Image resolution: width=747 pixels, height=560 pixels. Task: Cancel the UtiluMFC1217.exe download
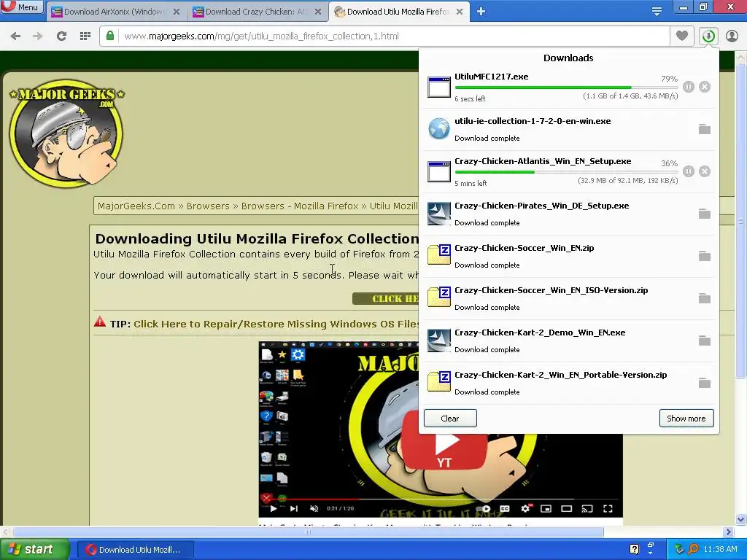[705, 87]
